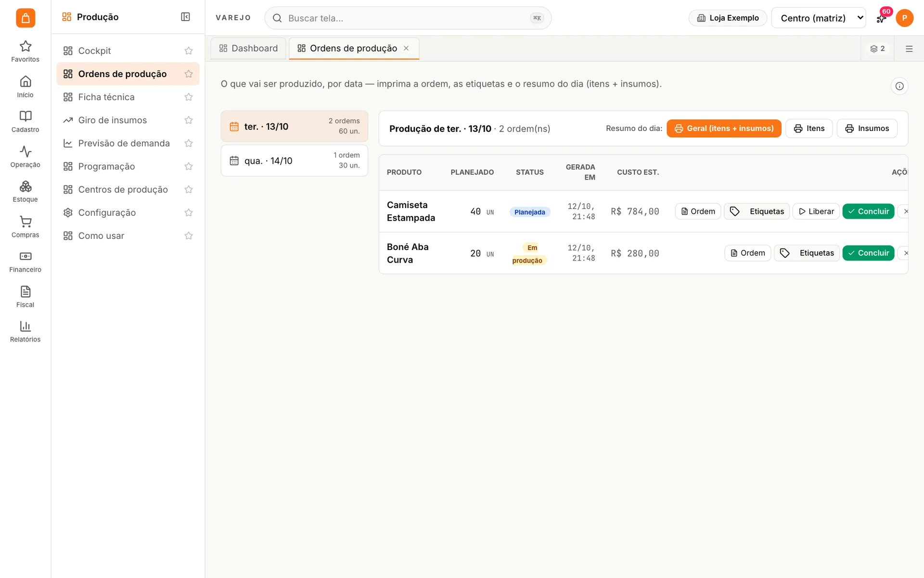Open Configuração in the sidebar

(128, 212)
